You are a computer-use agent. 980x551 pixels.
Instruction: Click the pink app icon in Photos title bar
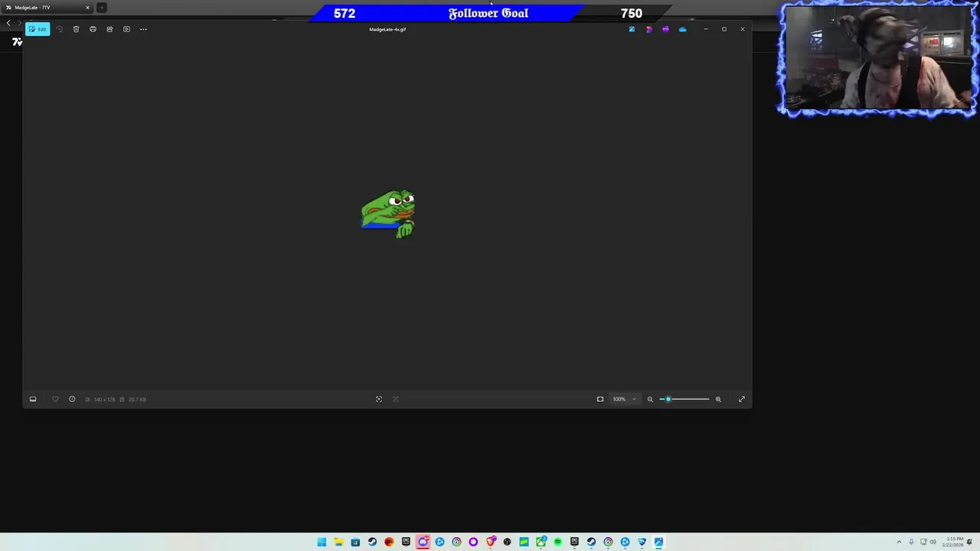(x=648, y=29)
